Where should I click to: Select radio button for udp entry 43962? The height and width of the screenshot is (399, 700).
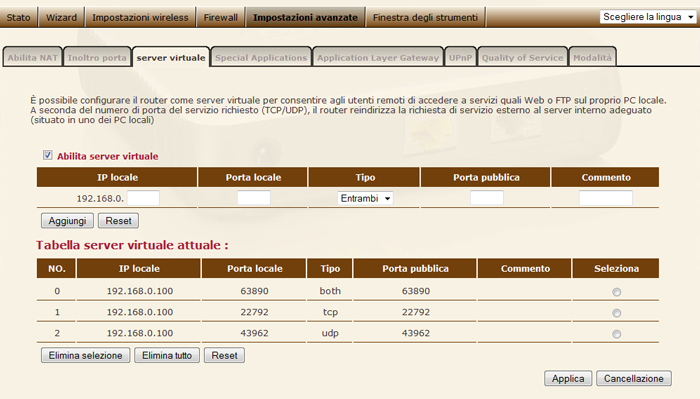coord(617,334)
